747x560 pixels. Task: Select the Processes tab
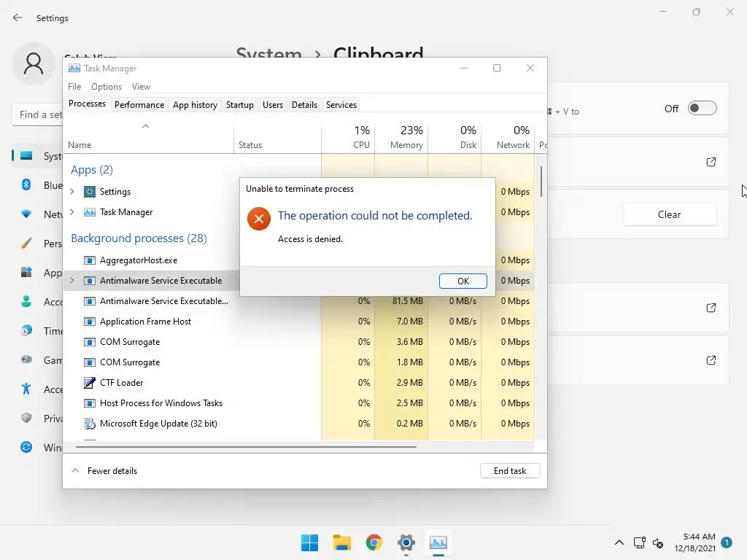pos(88,104)
